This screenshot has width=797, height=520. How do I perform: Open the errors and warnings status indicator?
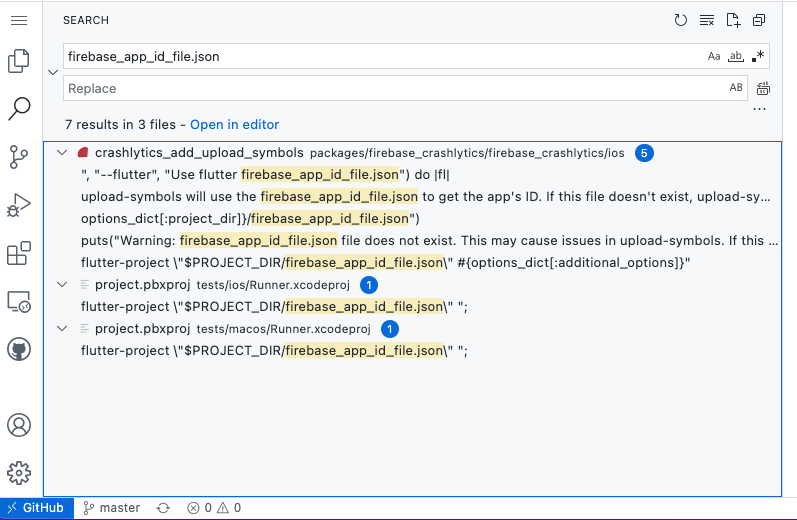click(x=214, y=508)
